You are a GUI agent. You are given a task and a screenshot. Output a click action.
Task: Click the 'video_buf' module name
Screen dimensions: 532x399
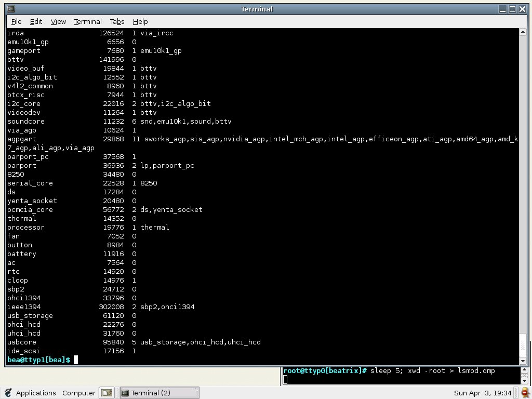point(25,69)
